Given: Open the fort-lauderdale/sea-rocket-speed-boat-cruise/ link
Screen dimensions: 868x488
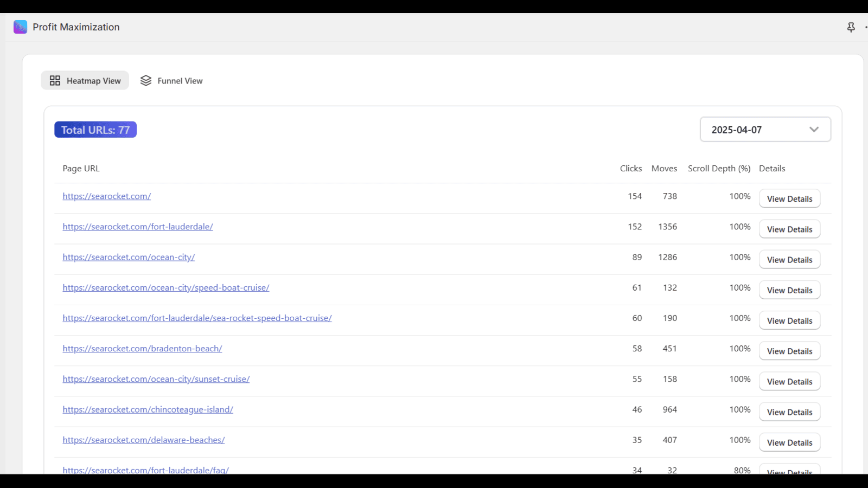Looking at the screenshot, I should click(197, 318).
